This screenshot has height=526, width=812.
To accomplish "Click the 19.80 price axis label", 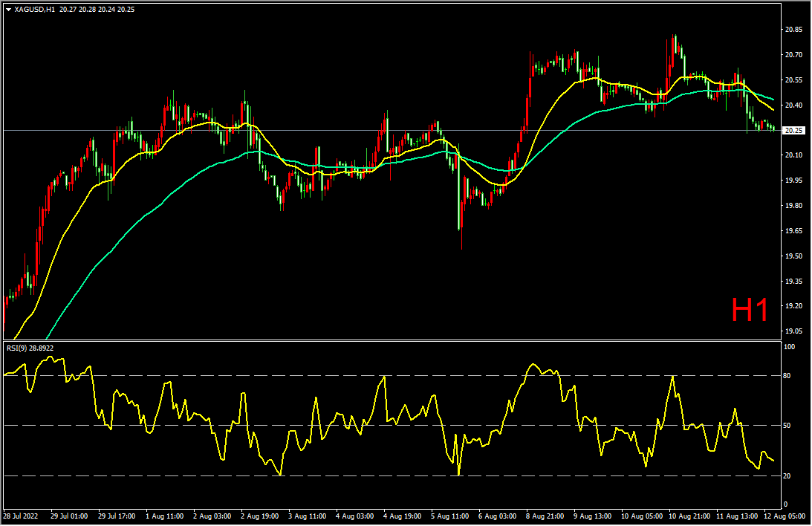I will coord(794,206).
